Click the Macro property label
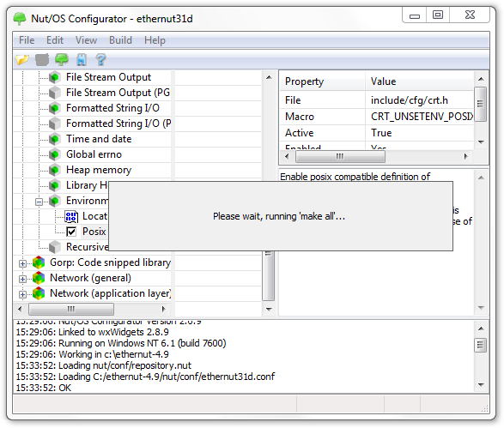Screen dimensions: 504x428 point(300,117)
